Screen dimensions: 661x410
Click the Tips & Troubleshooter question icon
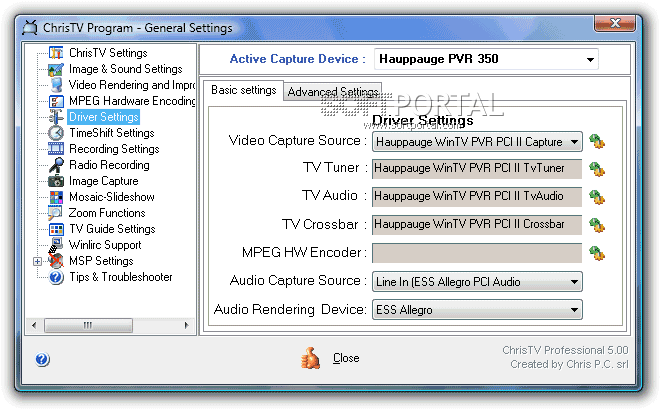pos(56,277)
